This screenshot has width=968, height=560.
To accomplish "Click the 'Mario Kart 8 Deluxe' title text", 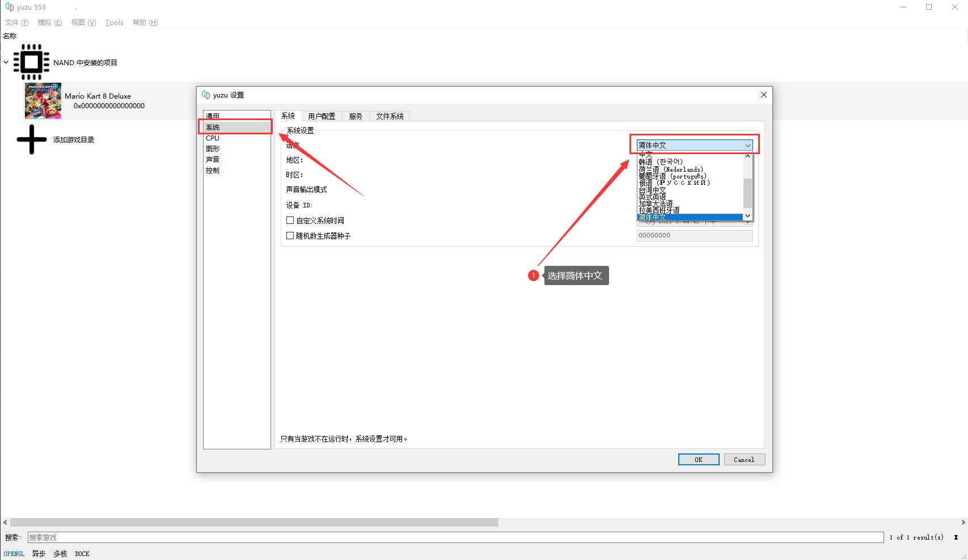I will pyautogui.click(x=98, y=96).
